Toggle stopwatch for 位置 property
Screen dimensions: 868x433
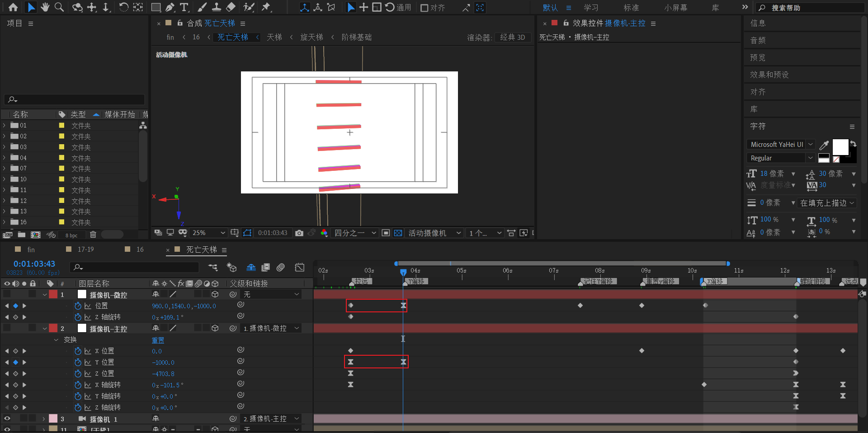coord(78,306)
